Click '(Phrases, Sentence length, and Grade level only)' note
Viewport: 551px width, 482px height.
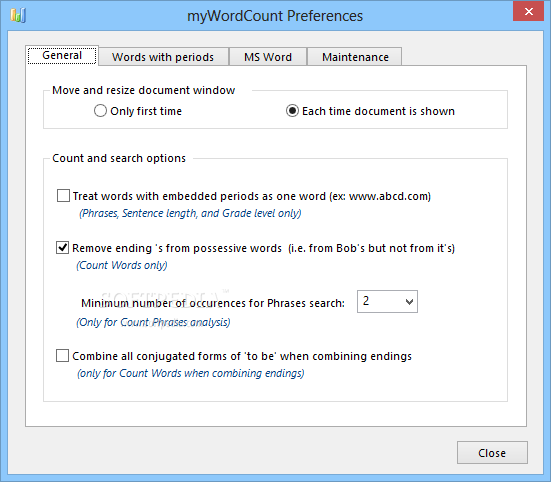[x=190, y=213]
